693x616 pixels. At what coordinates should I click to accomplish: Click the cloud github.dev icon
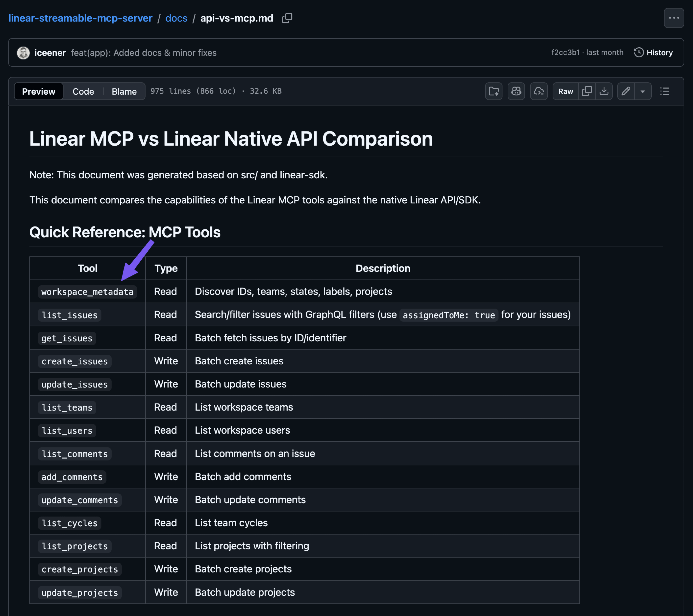[x=538, y=91]
